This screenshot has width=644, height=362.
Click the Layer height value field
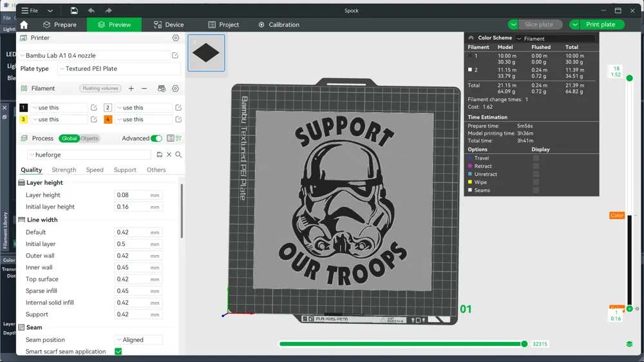[138, 195]
